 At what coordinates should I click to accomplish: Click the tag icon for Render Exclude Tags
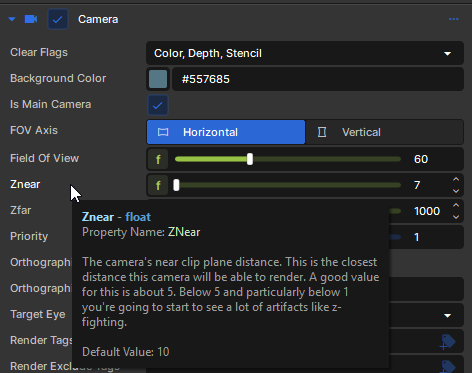pos(447,367)
